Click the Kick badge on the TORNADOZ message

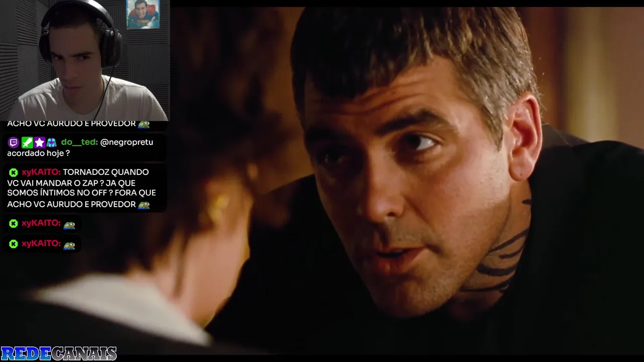(13, 172)
